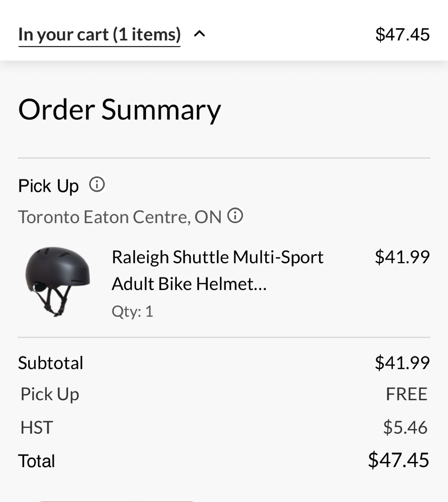448x502 pixels.
Task: Open the Pick Up info icon
Action: pyautogui.click(x=97, y=184)
